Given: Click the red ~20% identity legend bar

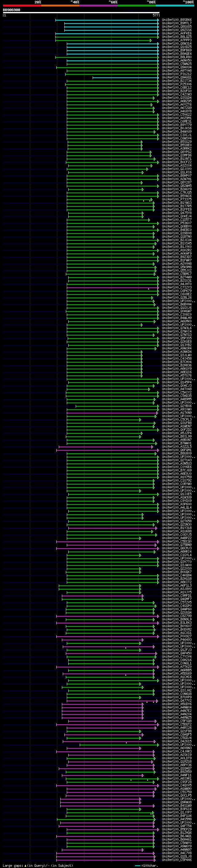Looking at the screenshot, I should pos(22,6).
